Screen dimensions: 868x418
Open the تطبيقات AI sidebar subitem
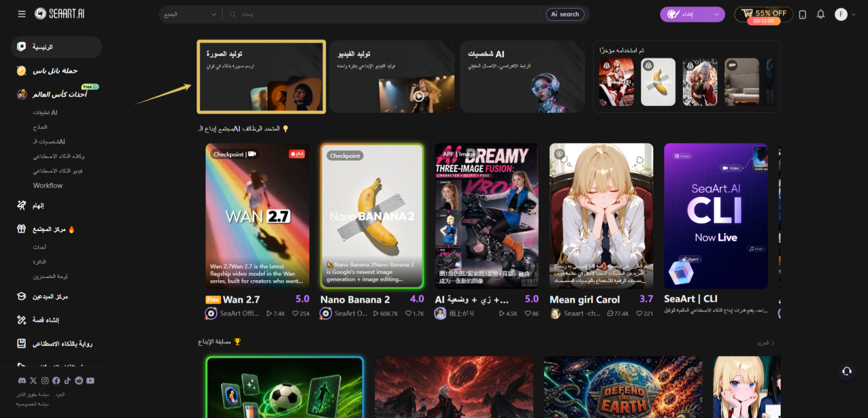[x=45, y=112]
